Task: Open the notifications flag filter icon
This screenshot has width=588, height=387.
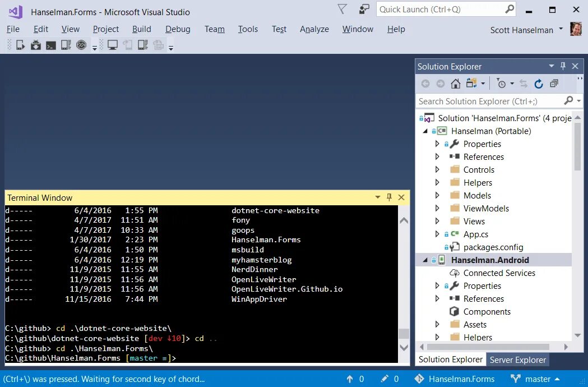Action: [342, 9]
